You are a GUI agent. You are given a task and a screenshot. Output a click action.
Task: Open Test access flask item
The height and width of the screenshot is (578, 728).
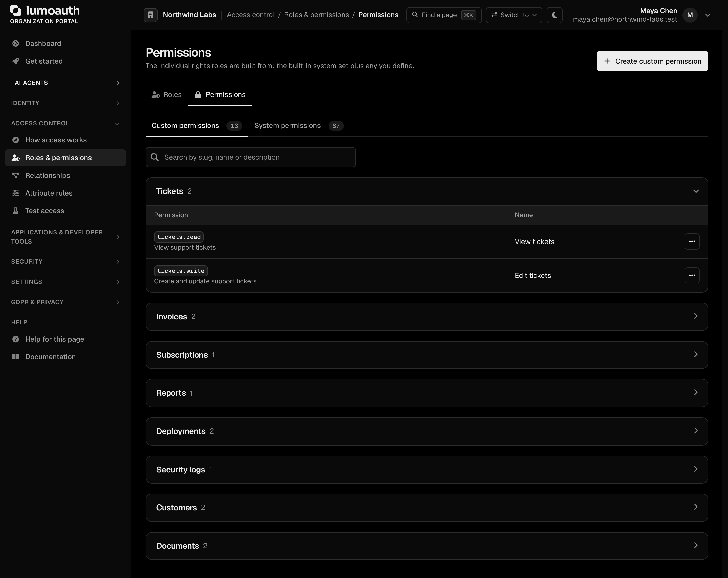coord(65,210)
